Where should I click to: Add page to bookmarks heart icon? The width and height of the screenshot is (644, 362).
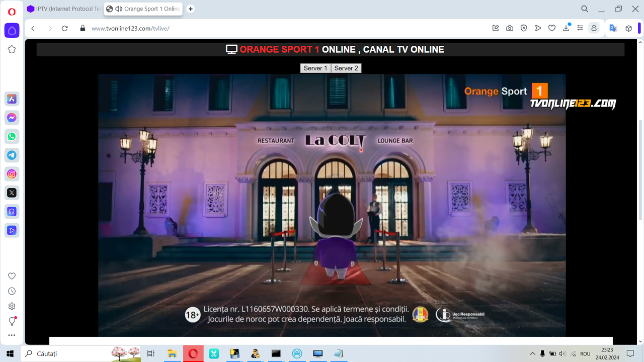pos(552,28)
